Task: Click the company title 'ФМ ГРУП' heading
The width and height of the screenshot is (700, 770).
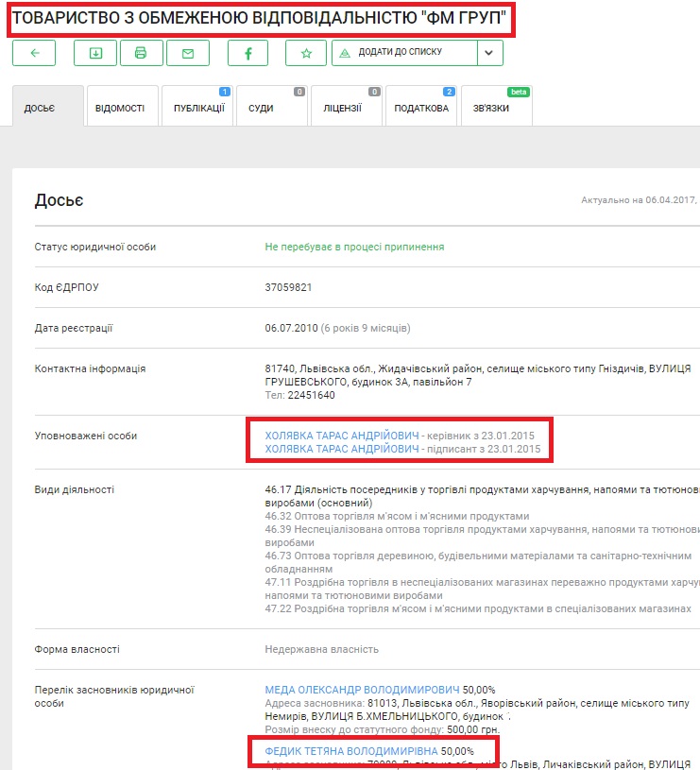Action: pos(260,19)
